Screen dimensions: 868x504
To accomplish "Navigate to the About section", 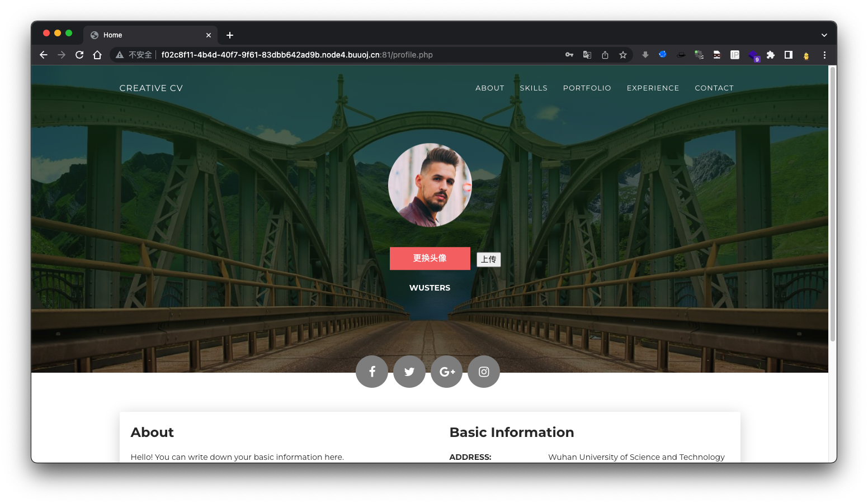I will (490, 88).
